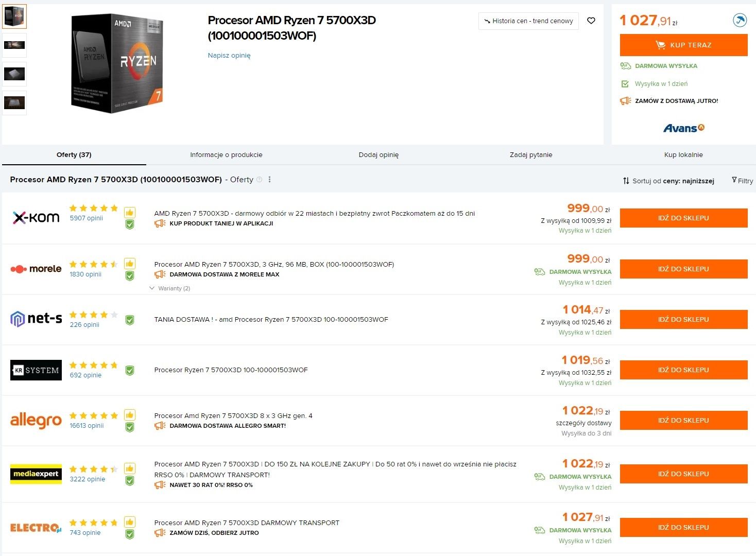This screenshot has height=556, width=756.
Task: Click the Avans store logo
Action: tap(684, 128)
